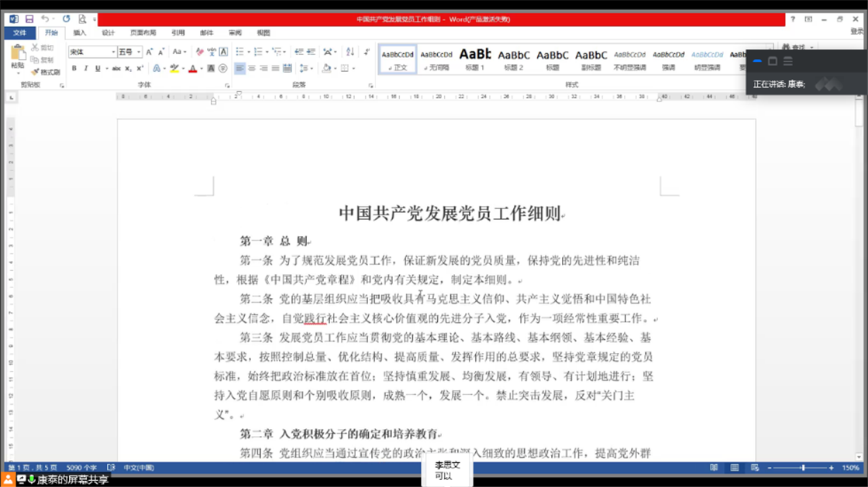This screenshot has height=487, width=868.
Task: Apply the 标题 2 heading style
Action: tap(514, 60)
